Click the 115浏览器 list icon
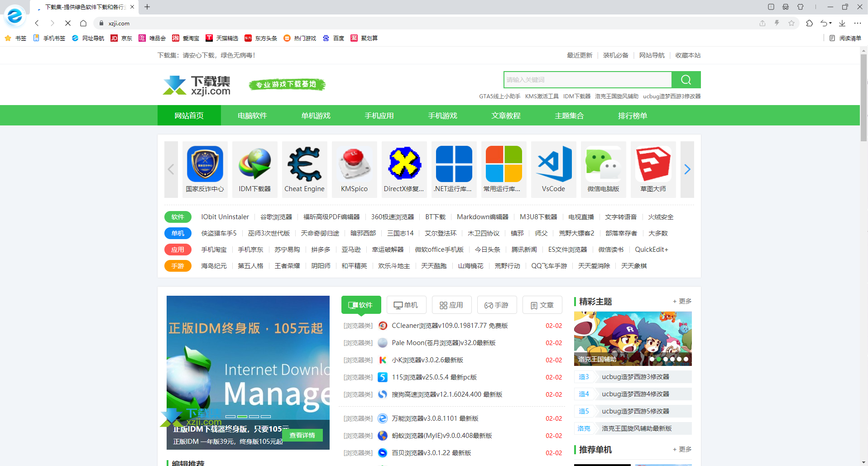The image size is (868, 466). [383, 377]
